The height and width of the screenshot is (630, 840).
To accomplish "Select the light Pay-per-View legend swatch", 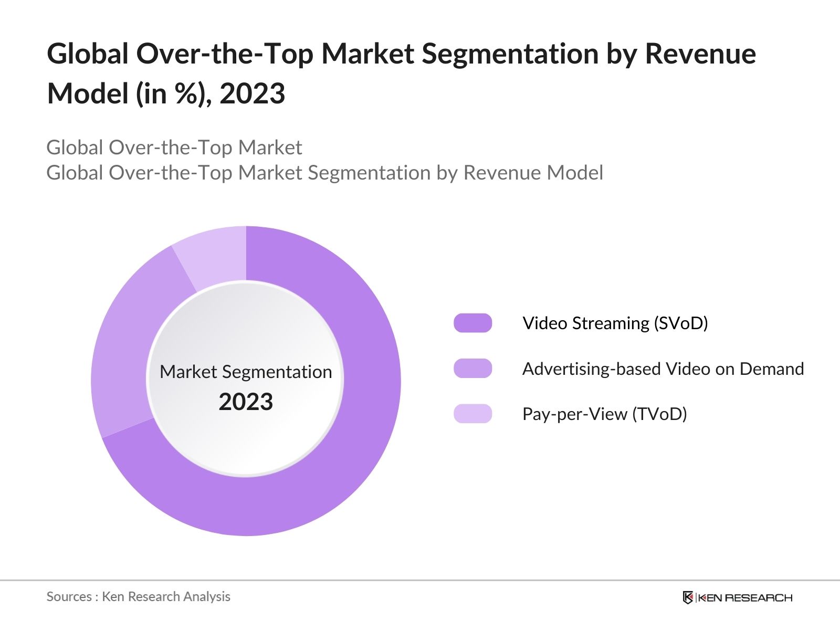I will 472,414.
